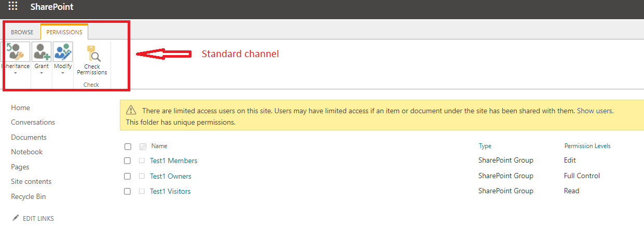This screenshot has width=644, height=227.
Task: Open Documents in left navigation
Action: pyautogui.click(x=29, y=137)
